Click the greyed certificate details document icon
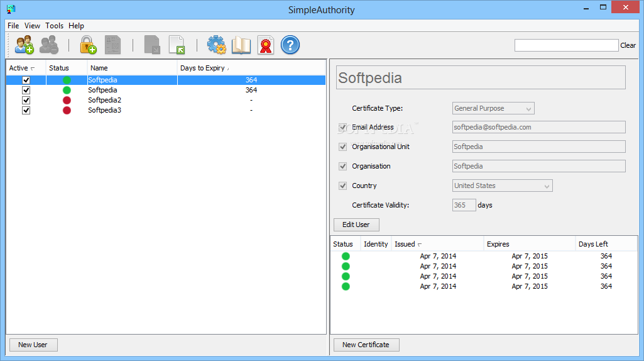Viewport: 644px width, 361px height. point(112,45)
